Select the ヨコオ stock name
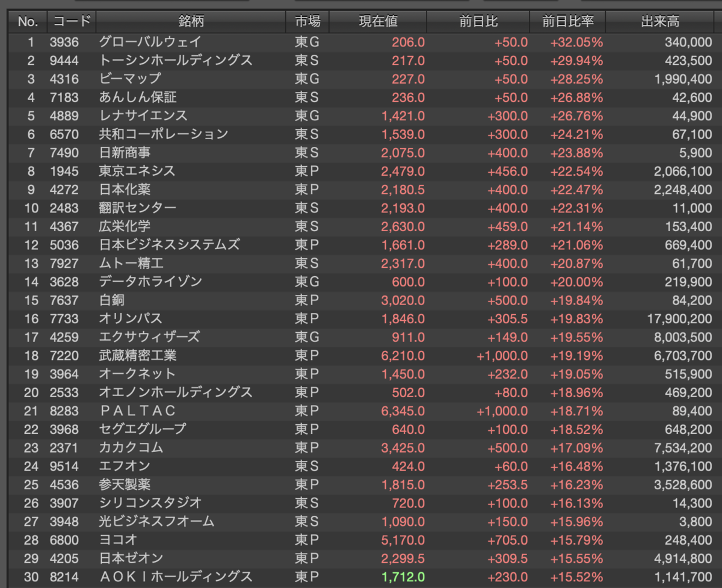 point(119,540)
